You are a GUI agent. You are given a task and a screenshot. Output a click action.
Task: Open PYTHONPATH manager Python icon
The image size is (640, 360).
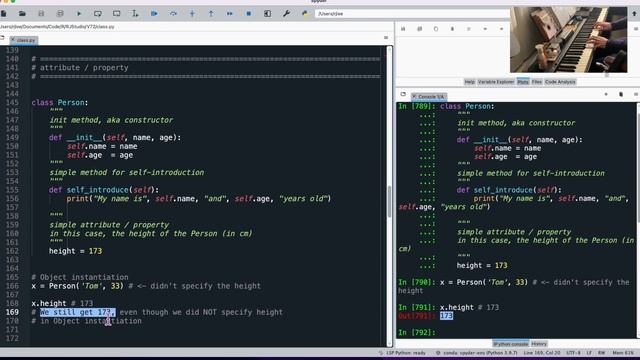click(x=305, y=13)
